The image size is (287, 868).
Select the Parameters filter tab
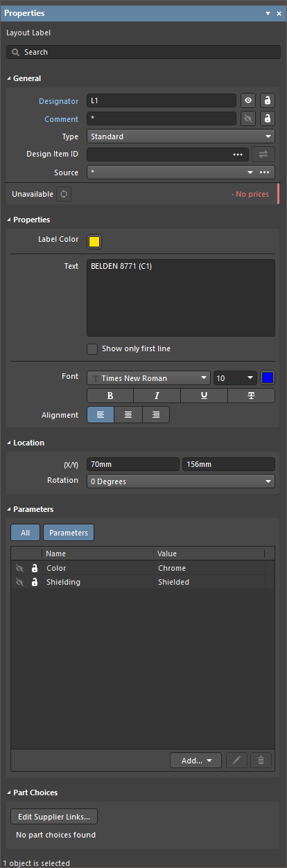[69, 533]
